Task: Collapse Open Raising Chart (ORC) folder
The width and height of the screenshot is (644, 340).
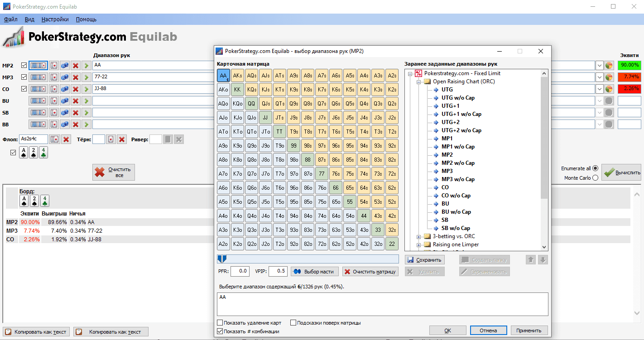Action: [418, 81]
